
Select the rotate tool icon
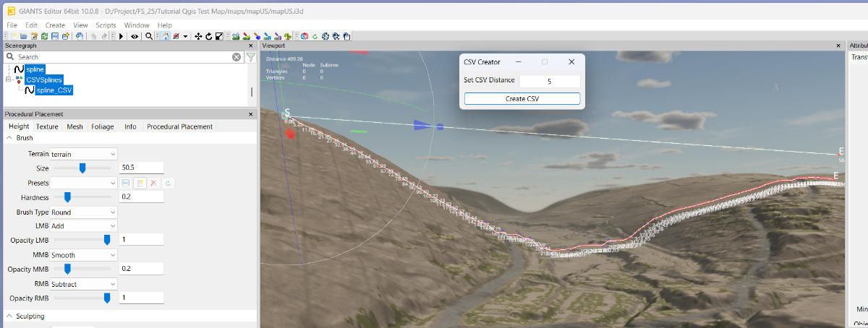point(209,36)
